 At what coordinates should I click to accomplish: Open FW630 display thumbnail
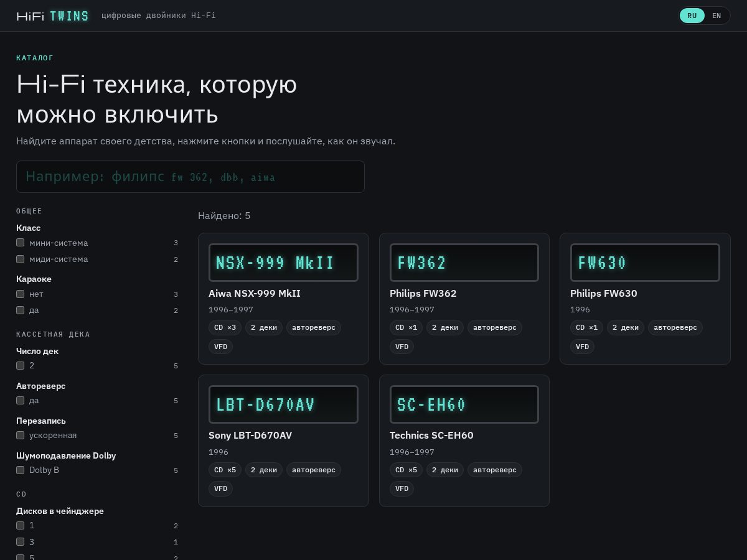645,263
